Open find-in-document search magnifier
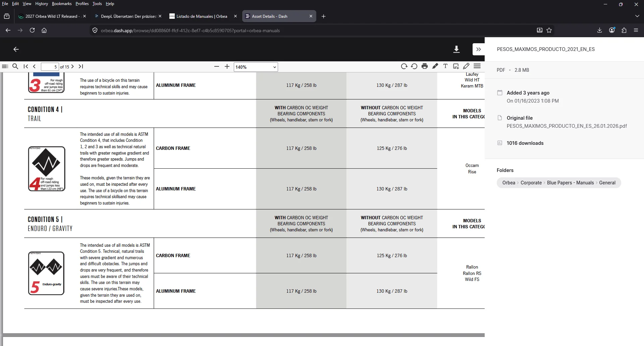The height and width of the screenshot is (346, 644). point(15,66)
